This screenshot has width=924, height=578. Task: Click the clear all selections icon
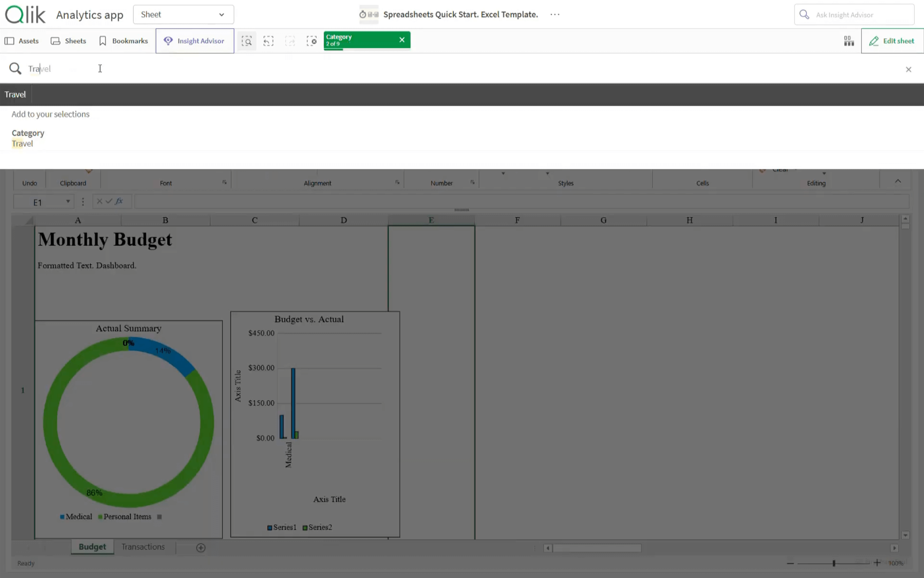click(312, 41)
